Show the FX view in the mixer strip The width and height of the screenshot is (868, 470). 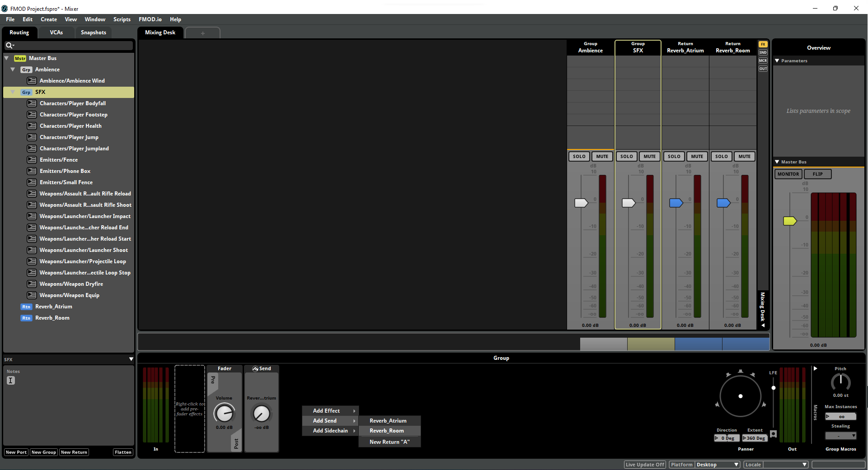(763, 44)
